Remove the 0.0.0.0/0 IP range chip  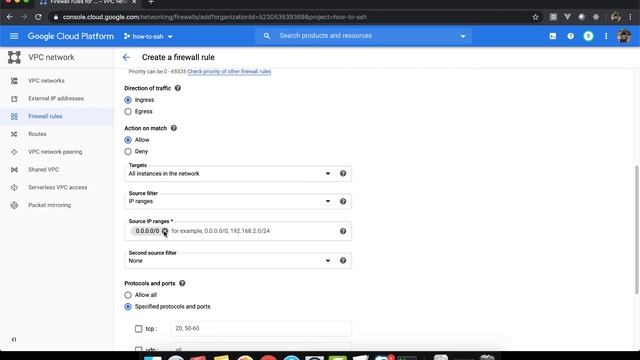[164, 231]
